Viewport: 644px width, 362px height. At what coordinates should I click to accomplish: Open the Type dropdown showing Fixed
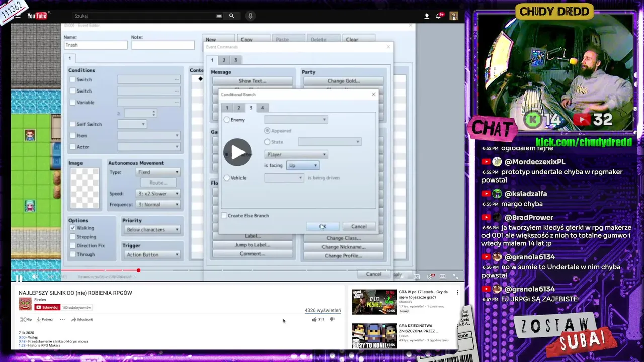point(158,172)
